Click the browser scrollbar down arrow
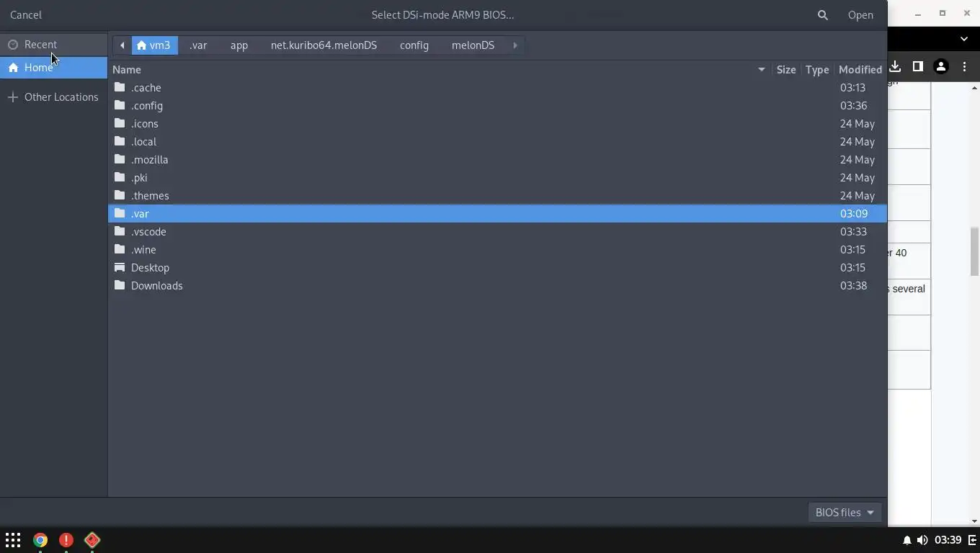The image size is (980, 553). tap(974, 521)
